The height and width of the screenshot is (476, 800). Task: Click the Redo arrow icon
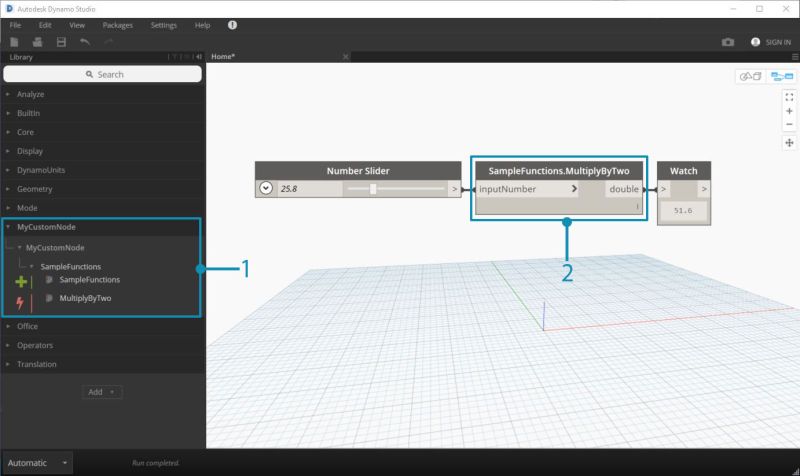click(108, 42)
